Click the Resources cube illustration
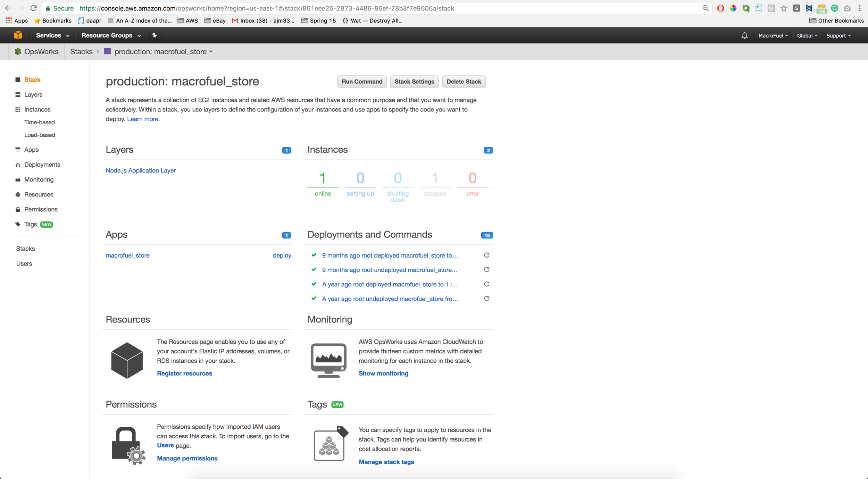 pyautogui.click(x=127, y=360)
